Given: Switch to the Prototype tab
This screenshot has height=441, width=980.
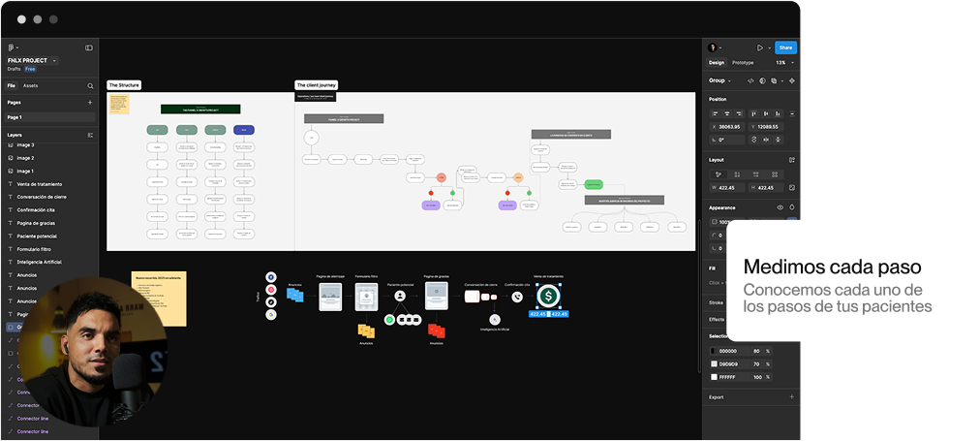Looking at the screenshot, I should tap(743, 63).
